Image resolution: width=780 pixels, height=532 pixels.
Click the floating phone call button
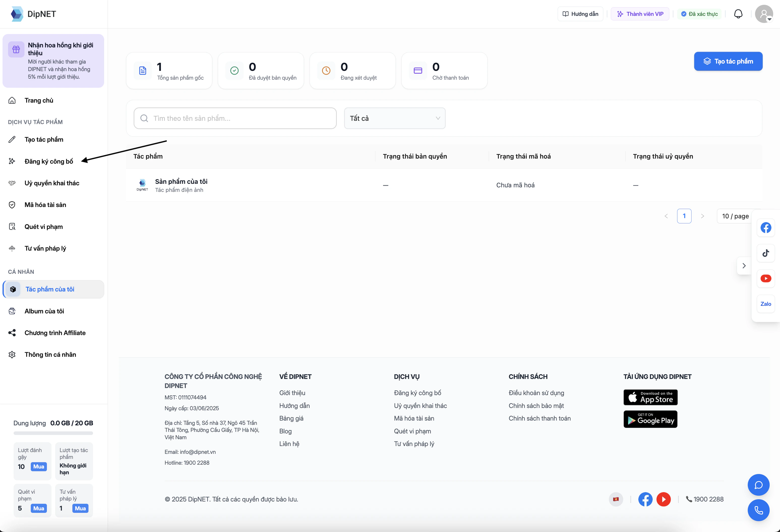point(759,510)
